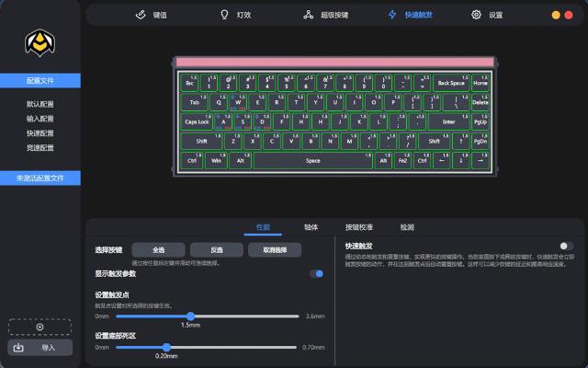Select the 配置文件 sidebar header

(40, 81)
